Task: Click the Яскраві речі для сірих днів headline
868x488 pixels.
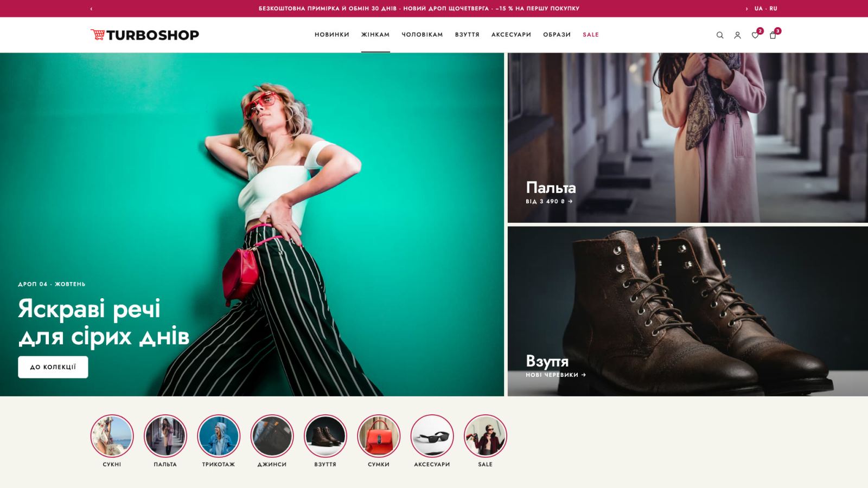Action: click(x=104, y=322)
